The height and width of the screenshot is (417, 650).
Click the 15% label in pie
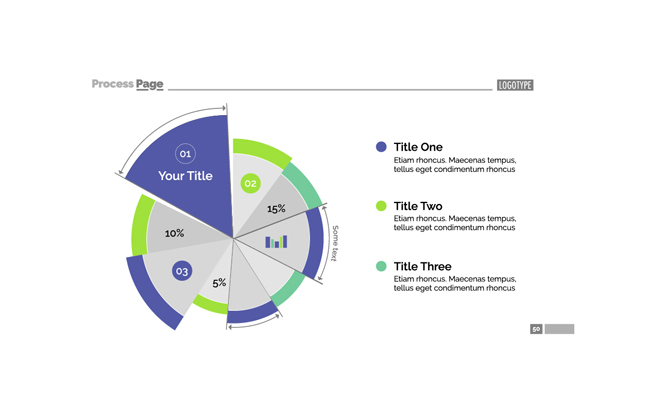tap(276, 208)
